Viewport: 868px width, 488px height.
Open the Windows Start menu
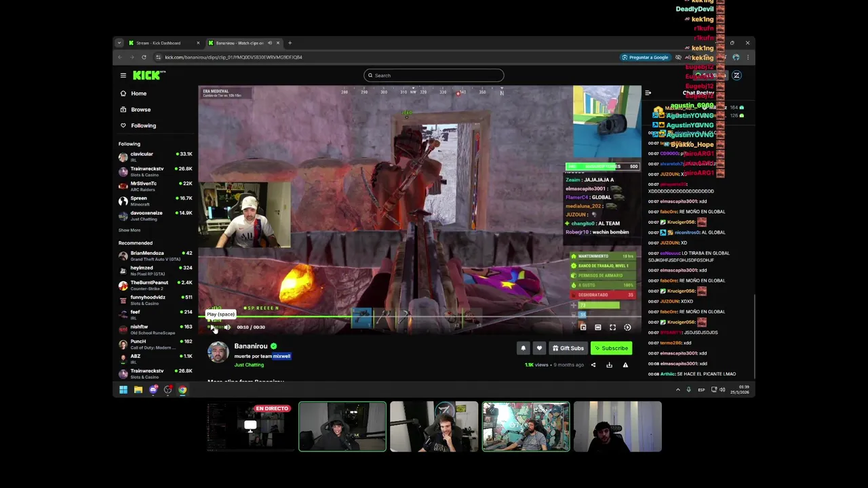[123, 390]
